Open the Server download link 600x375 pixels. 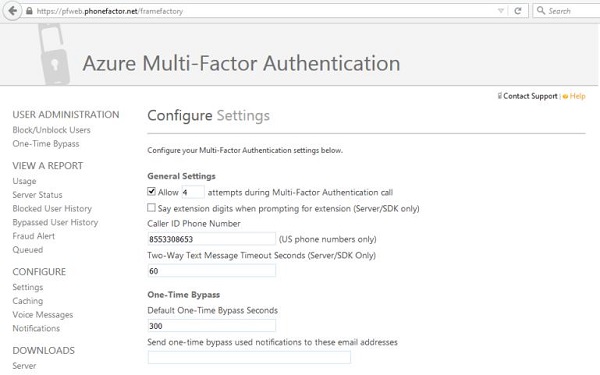24,366
